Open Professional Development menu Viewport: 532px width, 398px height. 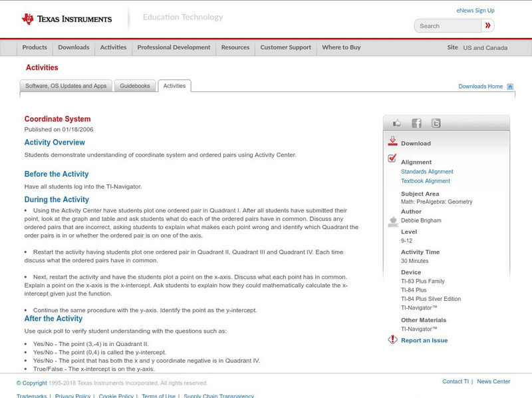174,47
